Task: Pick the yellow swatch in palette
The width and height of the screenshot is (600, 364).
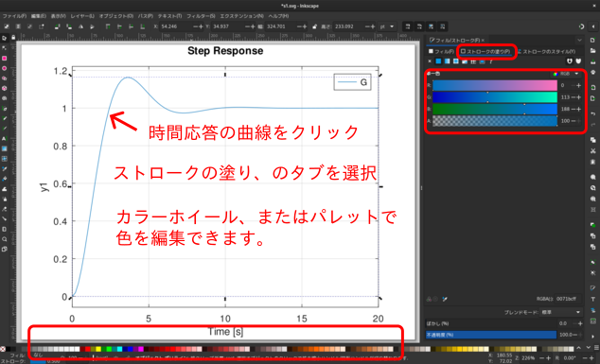Action: (x=98, y=349)
